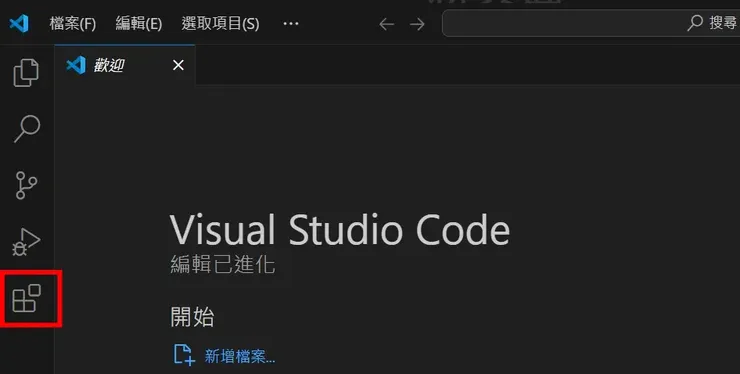
Task: Click the 開始 section heading
Action: coord(192,317)
